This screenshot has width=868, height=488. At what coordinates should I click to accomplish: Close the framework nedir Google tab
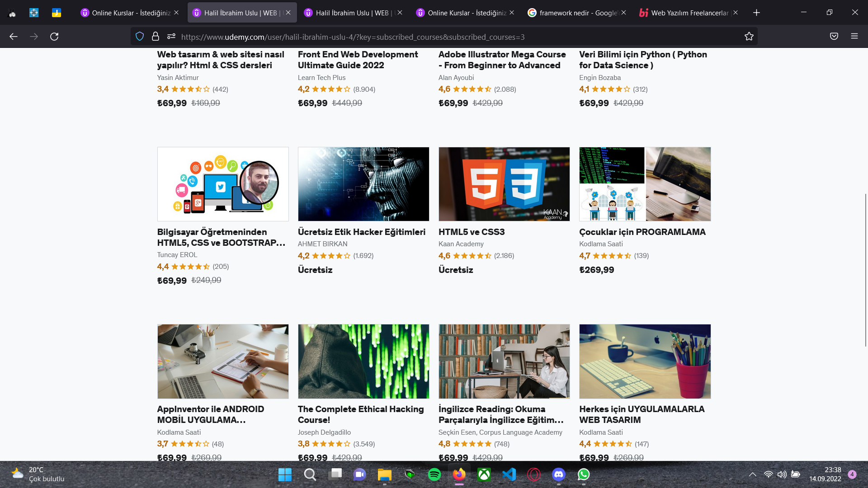624,13
